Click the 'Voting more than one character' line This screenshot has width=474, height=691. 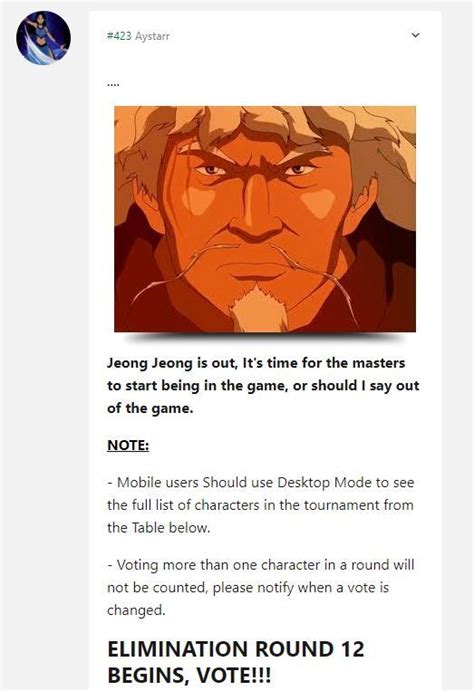260,565
